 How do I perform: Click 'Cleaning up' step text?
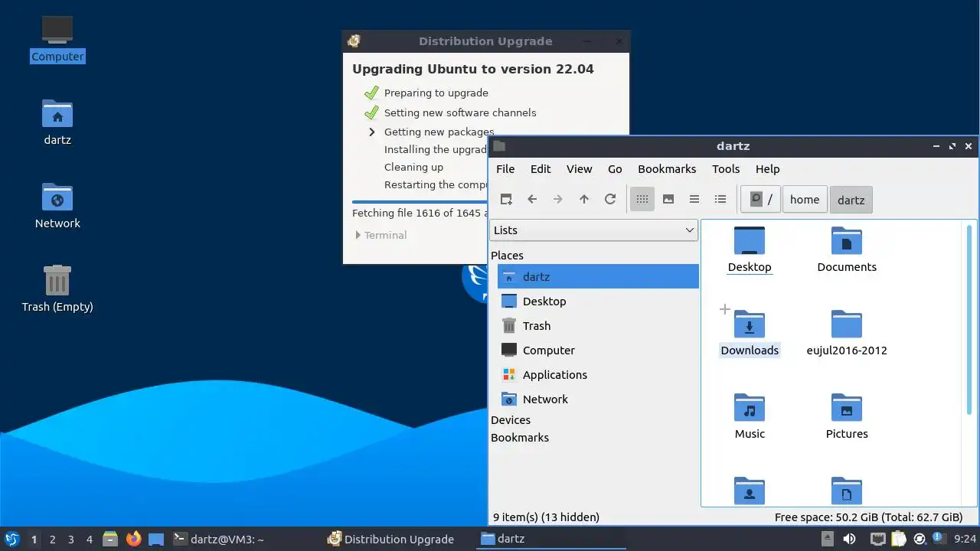tap(413, 167)
